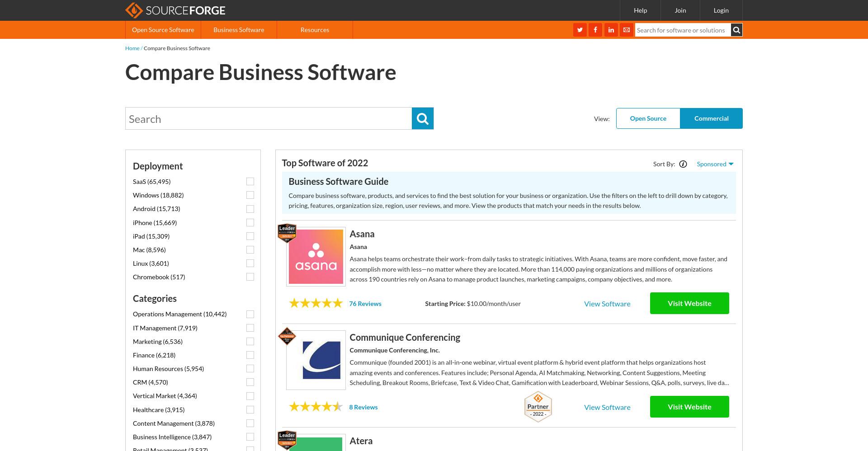Expand the Business Software menu
868x451 pixels.
[x=239, y=30]
